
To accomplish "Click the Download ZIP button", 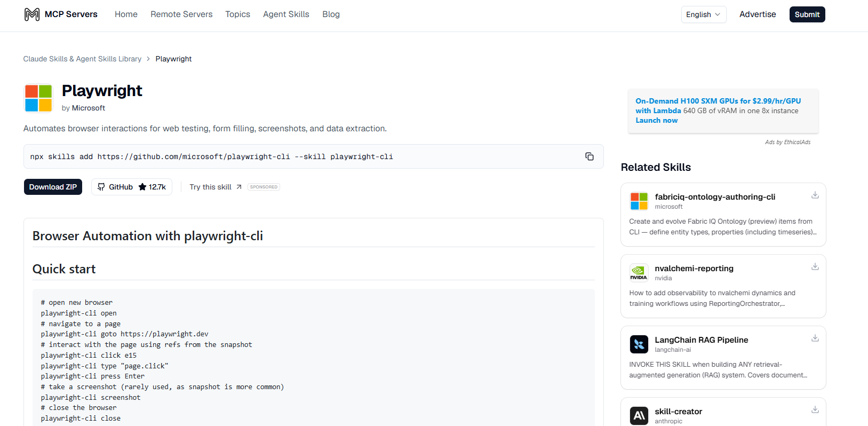I will [x=53, y=187].
